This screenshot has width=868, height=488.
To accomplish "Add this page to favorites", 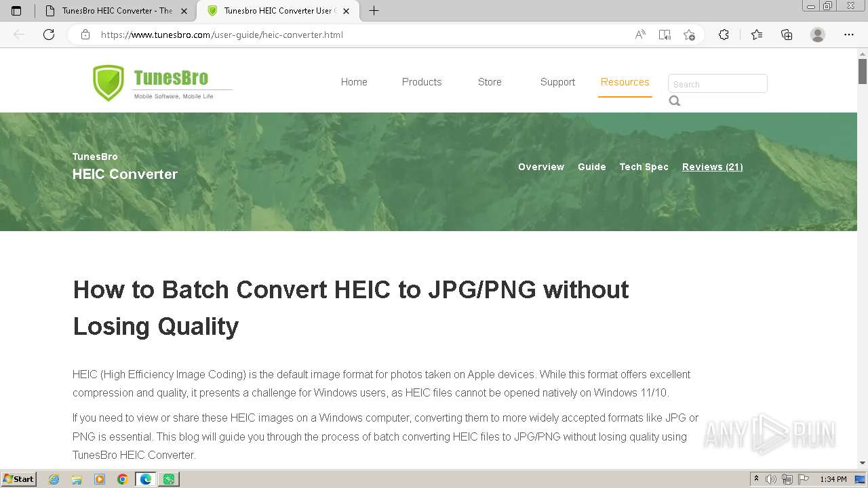I will (x=690, y=35).
